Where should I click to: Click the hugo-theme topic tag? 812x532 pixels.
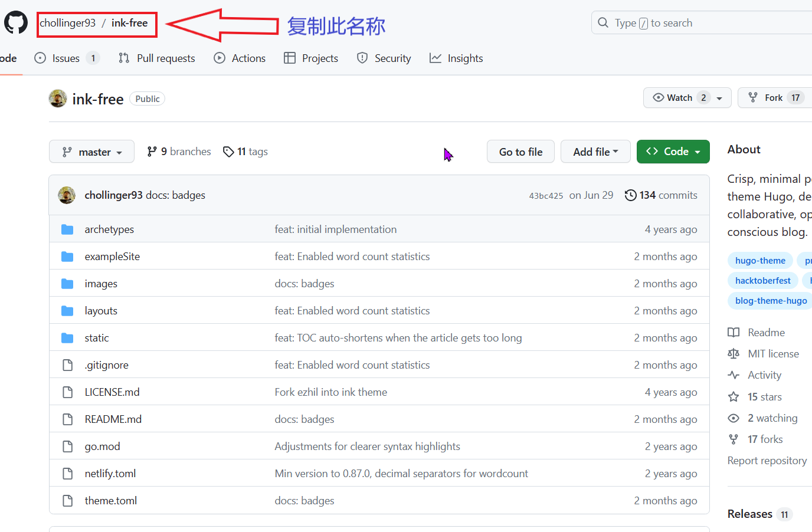coord(760,261)
